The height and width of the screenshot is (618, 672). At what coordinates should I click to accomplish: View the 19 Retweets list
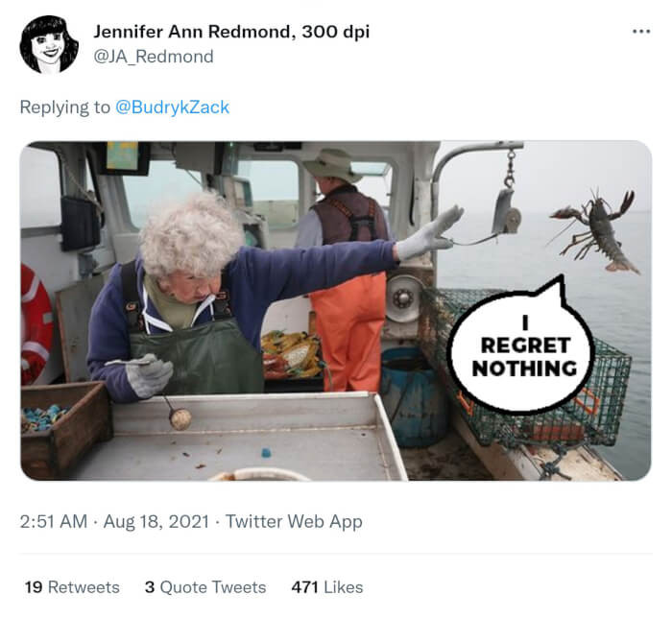(72, 586)
